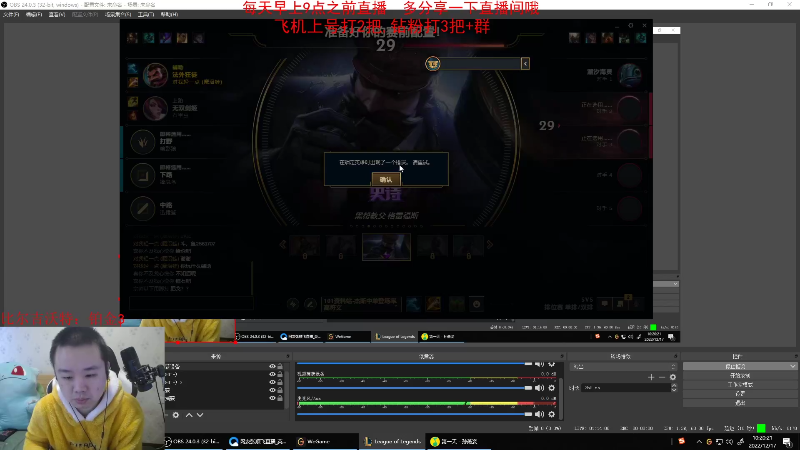The height and width of the screenshot is (450, 800).
Task: Click Fiora champion portrait 无双剑姬
Action: tap(155, 108)
